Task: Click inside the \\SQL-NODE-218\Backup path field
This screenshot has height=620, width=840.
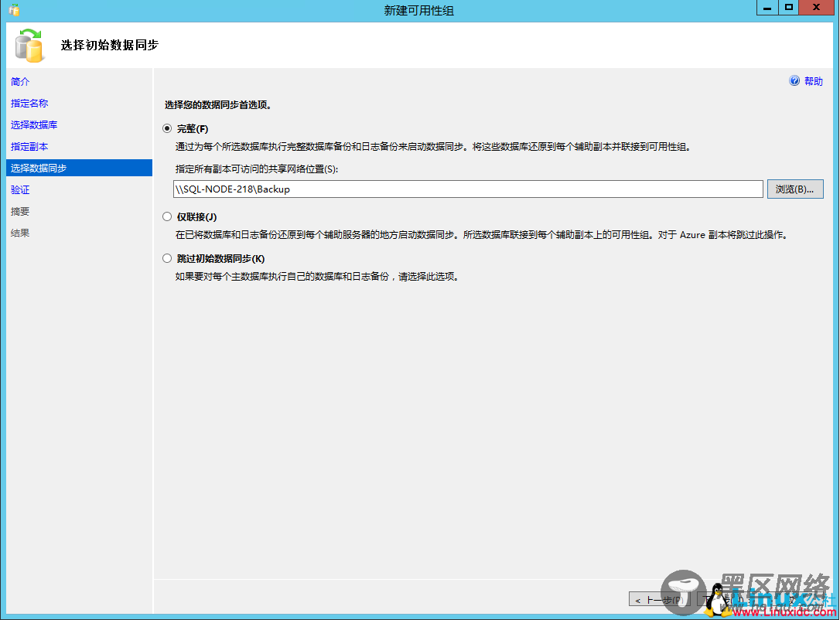Action: [x=468, y=189]
